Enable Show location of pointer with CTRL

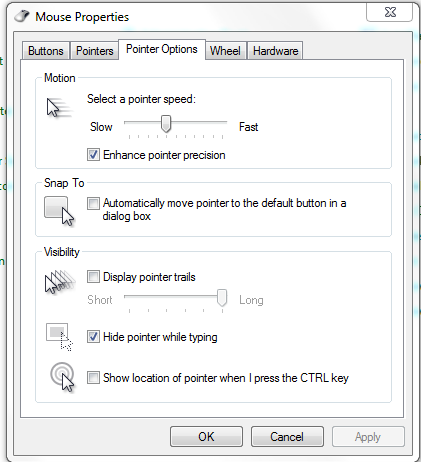[93, 378]
